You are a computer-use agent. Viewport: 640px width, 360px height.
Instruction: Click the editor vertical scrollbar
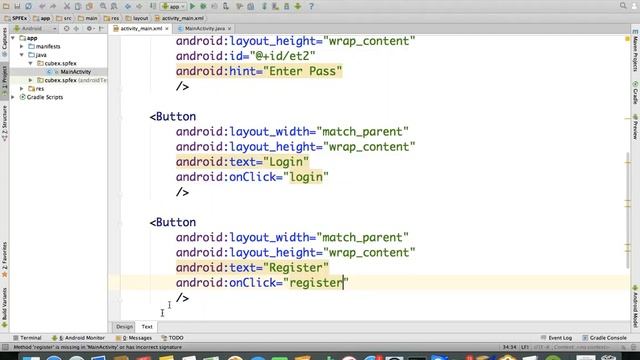pyautogui.click(x=628, y=210)
